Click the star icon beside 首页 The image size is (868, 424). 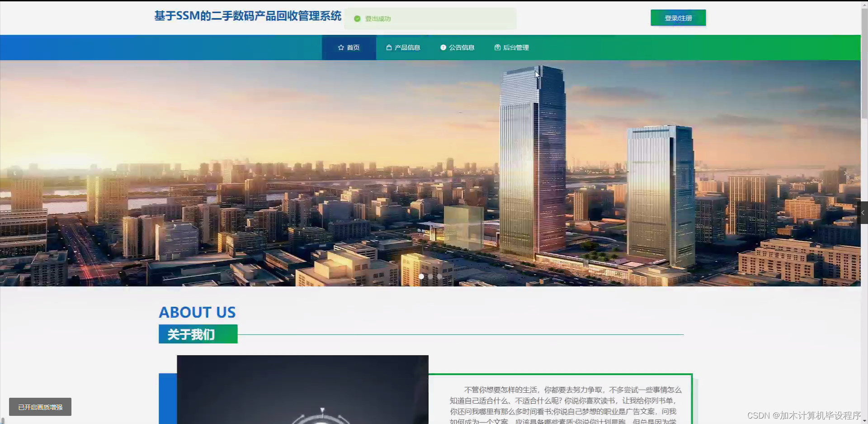pyautogui.click(x=341, y=48)
